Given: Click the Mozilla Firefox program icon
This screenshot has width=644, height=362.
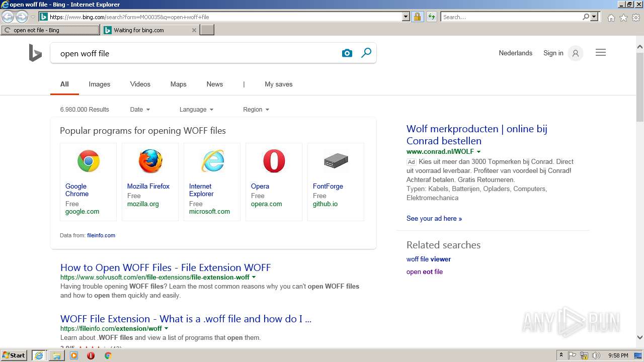Looking at the screenshot, I should [150, 161].
